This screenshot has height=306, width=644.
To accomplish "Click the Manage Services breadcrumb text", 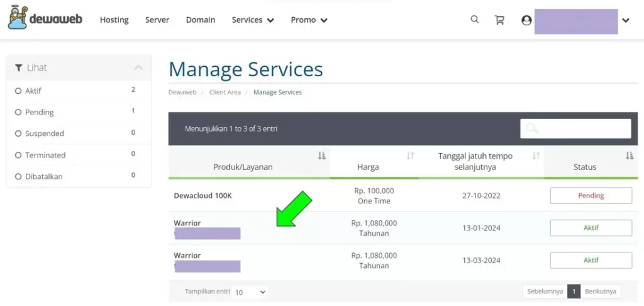I will [x=277, y=92].
